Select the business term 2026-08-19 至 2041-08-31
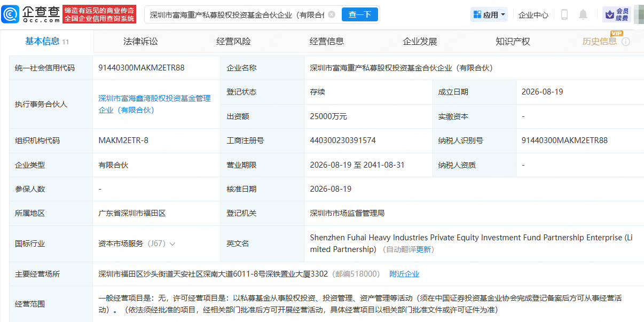 tap(357, 165)
